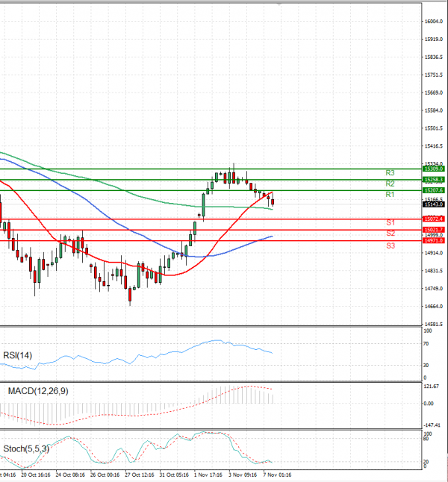
Task: Click the R1 resistance label
Action: pyautogui.click(x=390, y=195)
